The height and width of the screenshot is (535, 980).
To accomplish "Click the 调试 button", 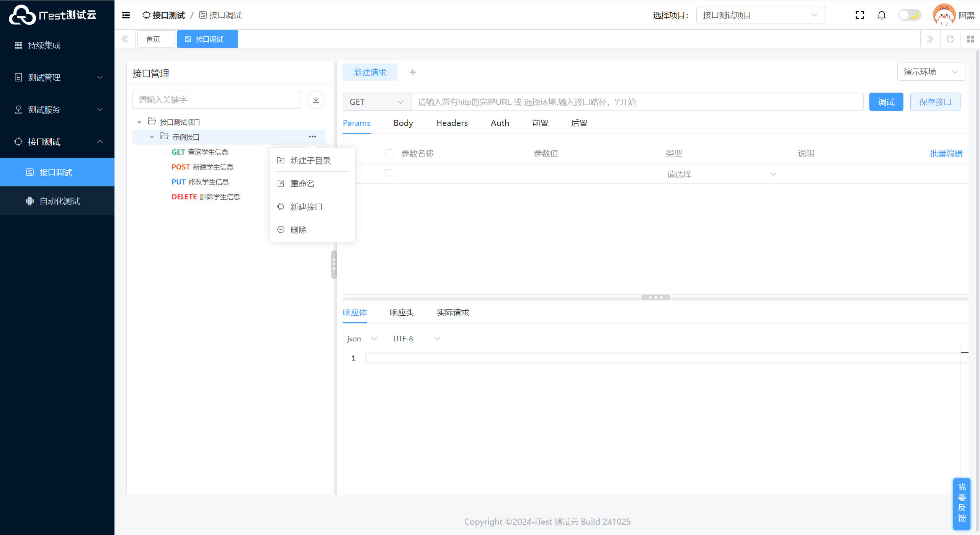I will pyautogui.click(x=886, y=102).
